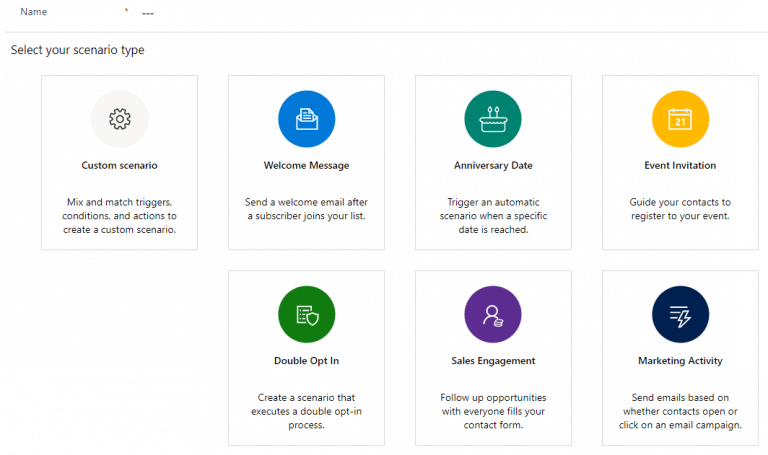The image size is (768, 455).
Task: Click the "Send a welcome email" description text
Action: [306, 208]
